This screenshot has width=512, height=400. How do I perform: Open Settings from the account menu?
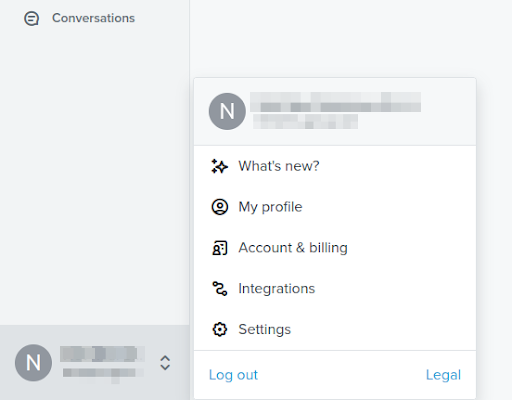(x=335, y=329)
